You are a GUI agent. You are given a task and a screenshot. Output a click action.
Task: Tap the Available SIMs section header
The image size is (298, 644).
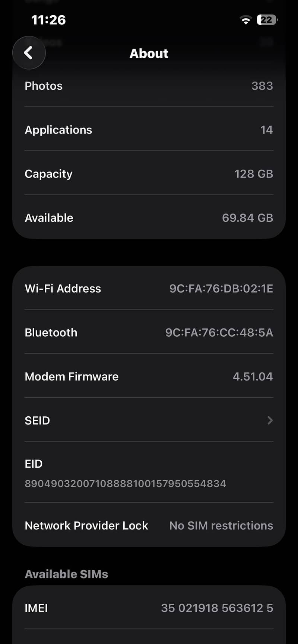(66, 574)
